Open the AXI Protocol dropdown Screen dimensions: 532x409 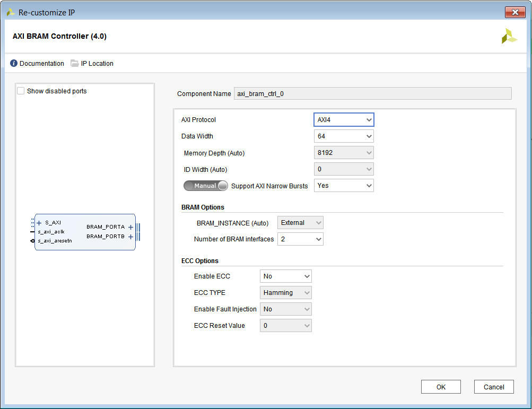point(344,120)
